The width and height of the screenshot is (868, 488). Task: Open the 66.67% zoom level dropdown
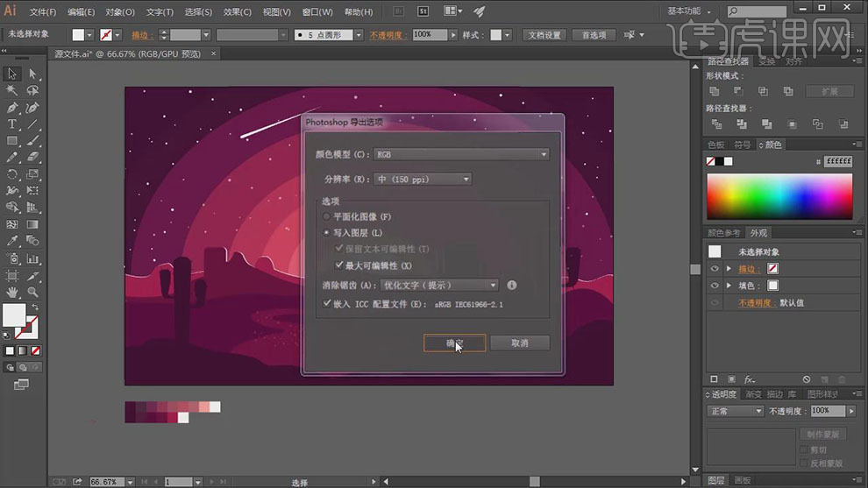coord(130,482)
